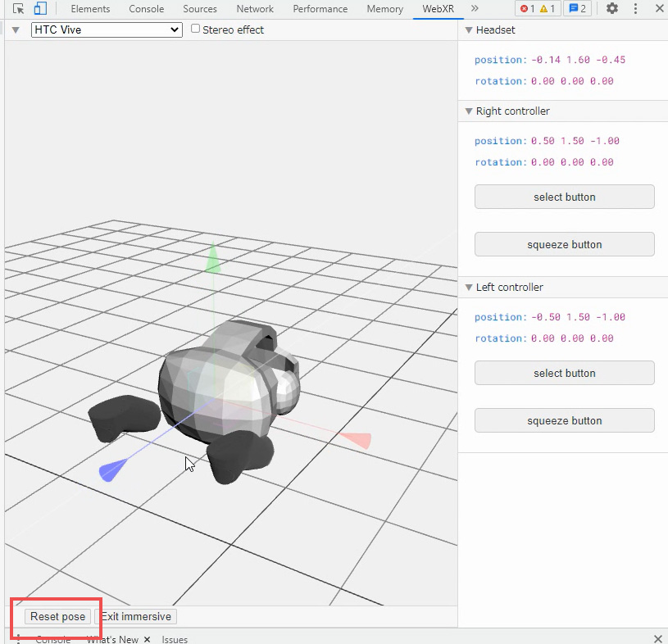Toggle the device toolbar icon

(40, 9)
